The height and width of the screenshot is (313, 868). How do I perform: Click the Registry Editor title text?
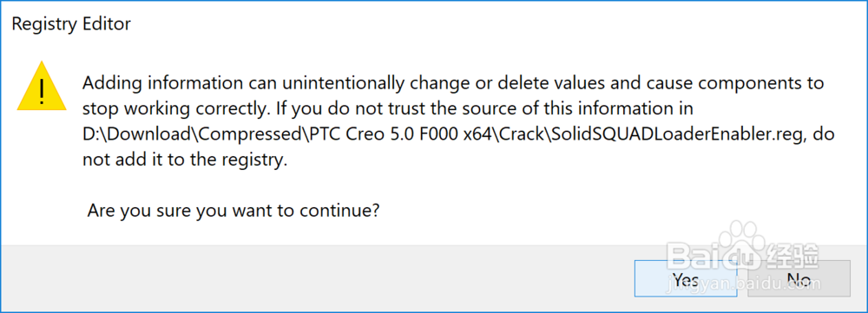71,24
